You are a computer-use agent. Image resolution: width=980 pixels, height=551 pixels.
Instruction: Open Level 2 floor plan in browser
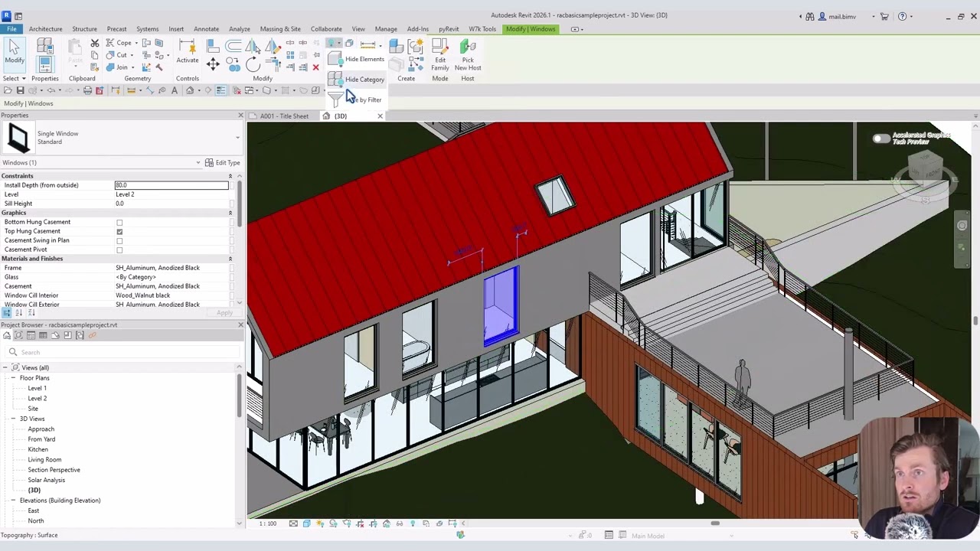pyautogui.click(x=37, y=398)
